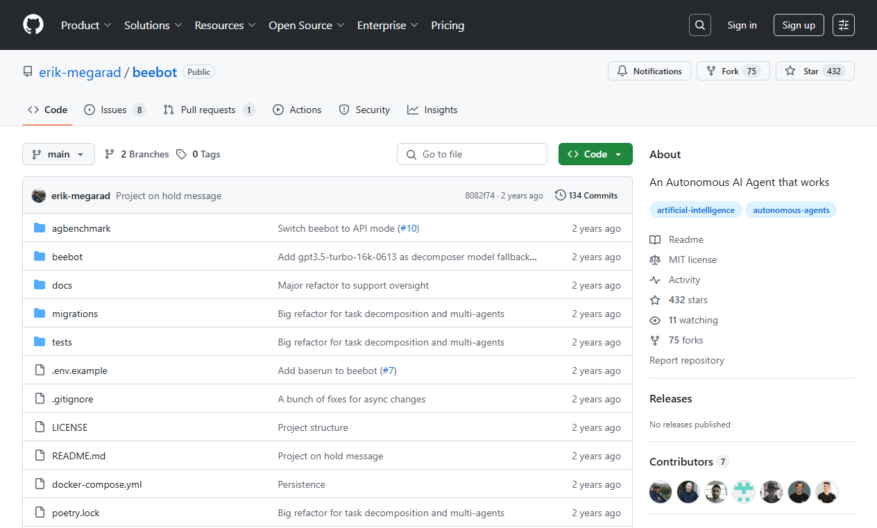Open the docker-compose.yml file name
The image size is (877, 528).
[97, 484]
